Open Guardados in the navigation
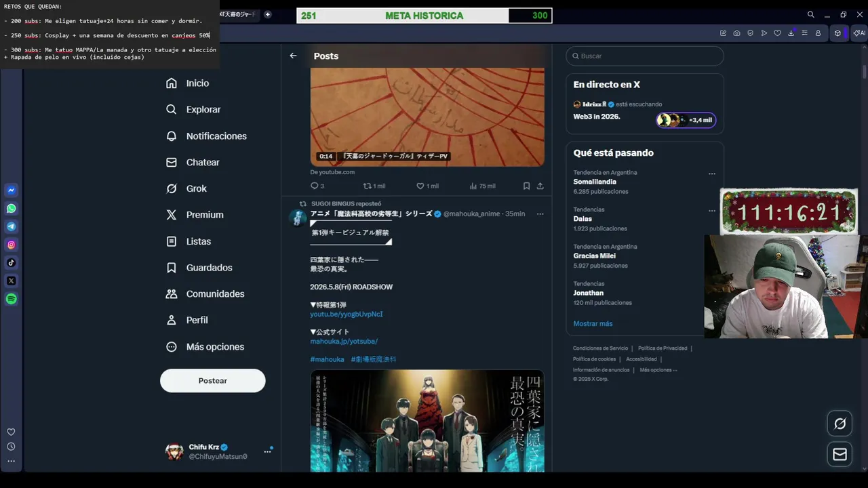The width and height of the screenshot is (868, 488). click(x=199, y=268)
